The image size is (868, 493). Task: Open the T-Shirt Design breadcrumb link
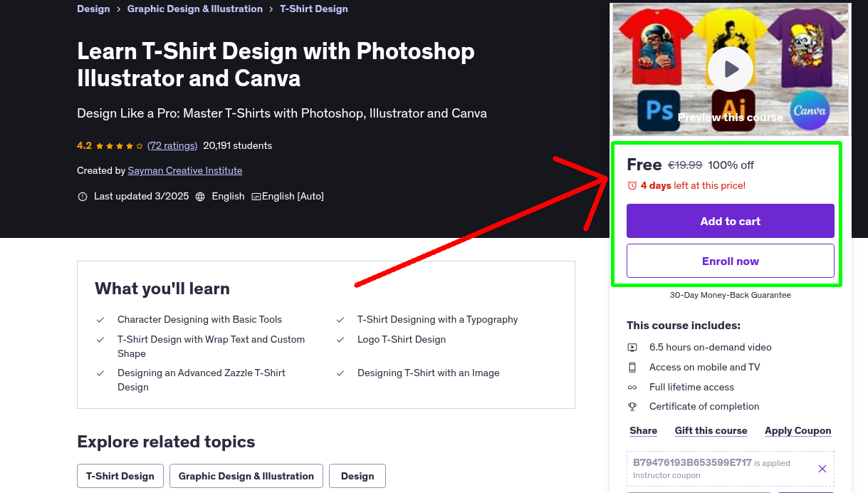[314, 9]
